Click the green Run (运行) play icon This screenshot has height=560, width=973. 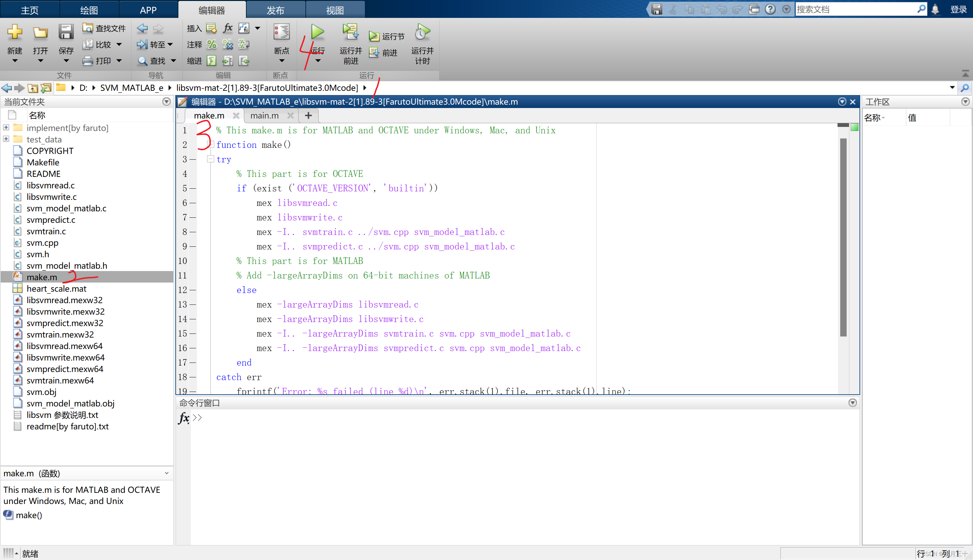pos(318,32)
